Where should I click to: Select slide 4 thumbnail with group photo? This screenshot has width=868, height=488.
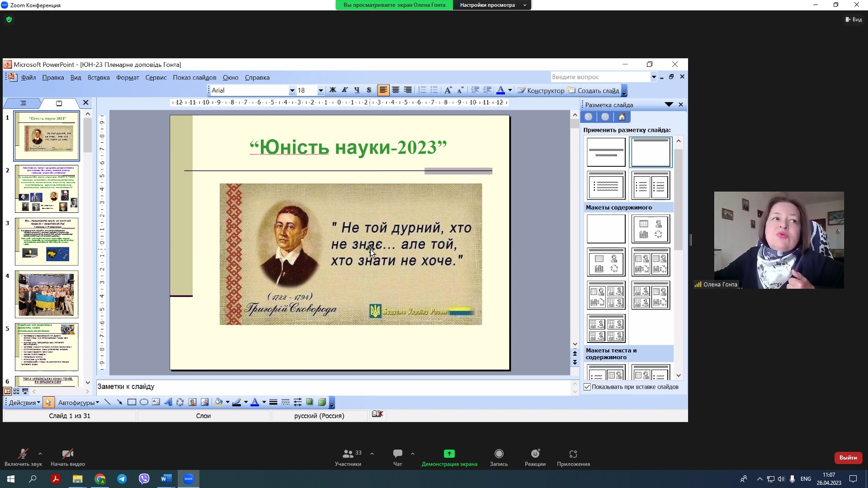(x=47, y=294)
